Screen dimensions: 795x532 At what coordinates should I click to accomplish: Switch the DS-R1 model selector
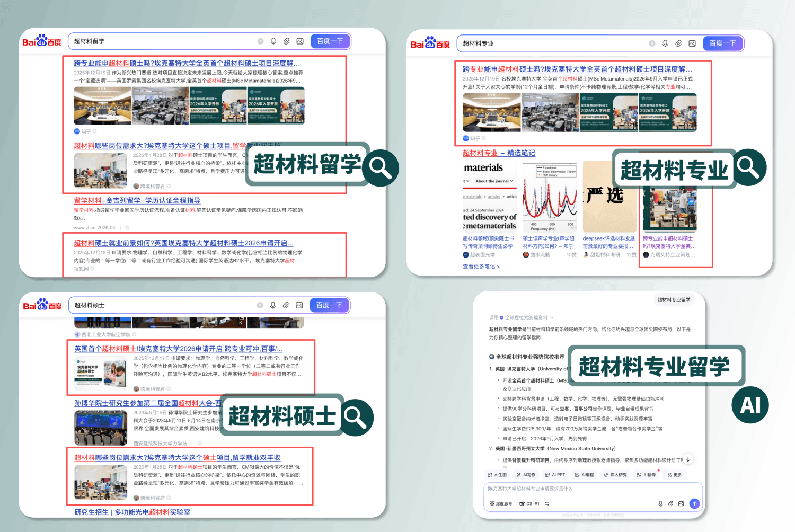[x=529, y=504]
